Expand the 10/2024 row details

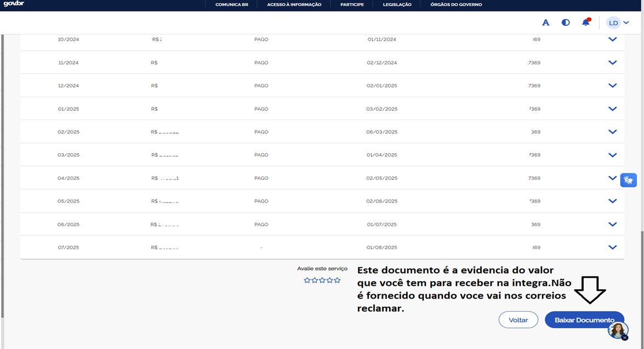tap(612, 40)
